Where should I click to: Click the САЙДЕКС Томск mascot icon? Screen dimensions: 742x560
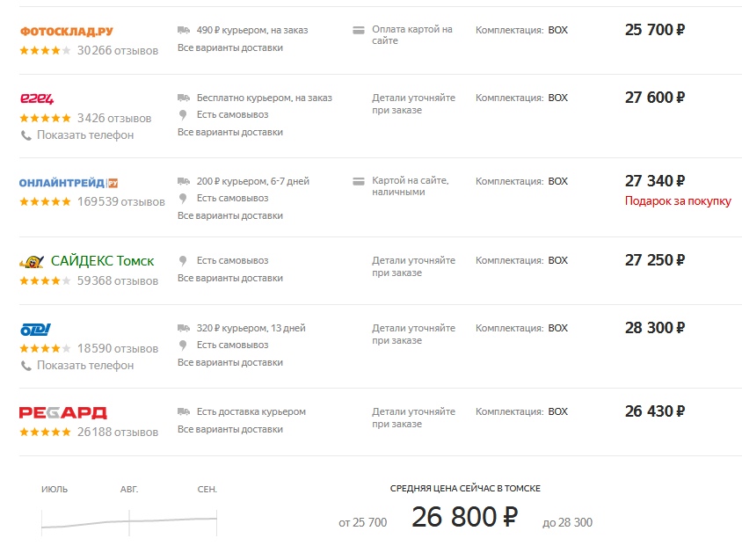coord(32,262)
